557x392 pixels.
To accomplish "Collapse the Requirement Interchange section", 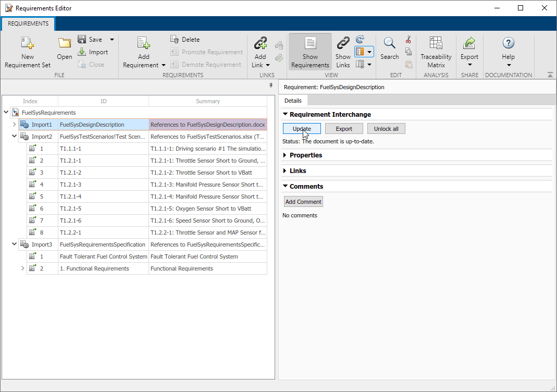I will coord(286,115).
